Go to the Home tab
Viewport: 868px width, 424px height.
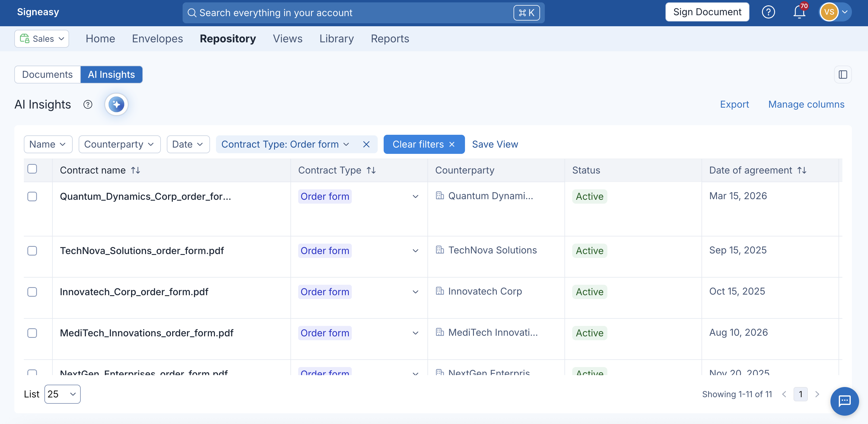tap(100, 39)
